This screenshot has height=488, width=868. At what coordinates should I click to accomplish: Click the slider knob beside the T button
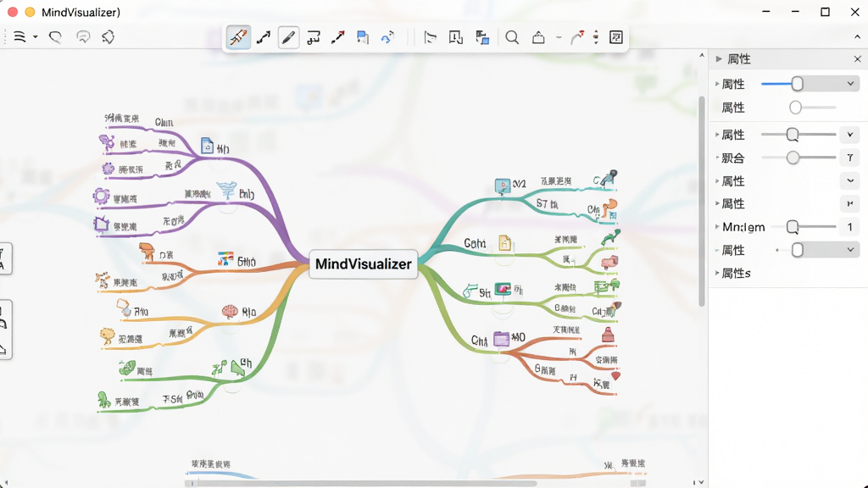click(x=793, y=158)
